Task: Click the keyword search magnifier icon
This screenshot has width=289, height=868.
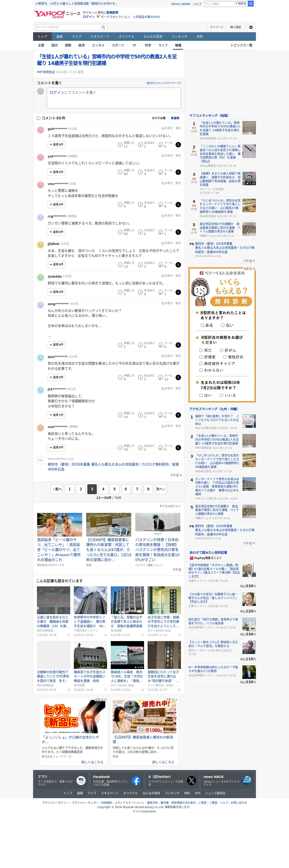Action: tap(103, 27)
